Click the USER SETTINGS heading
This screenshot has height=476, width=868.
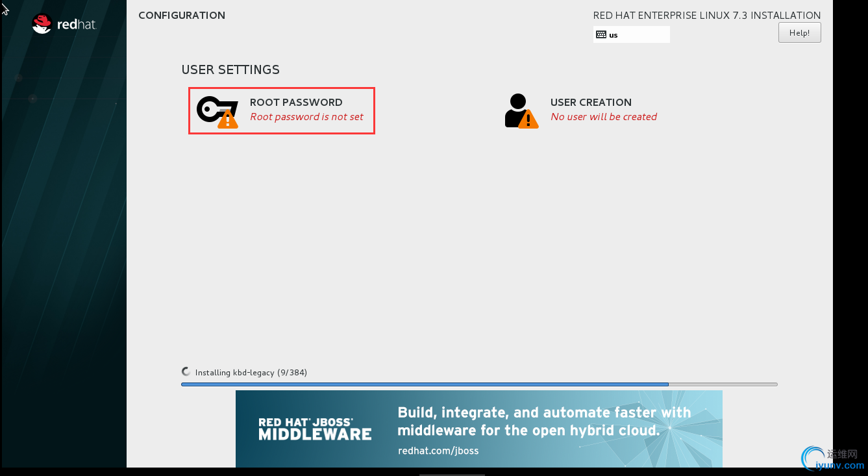[230, 69]
